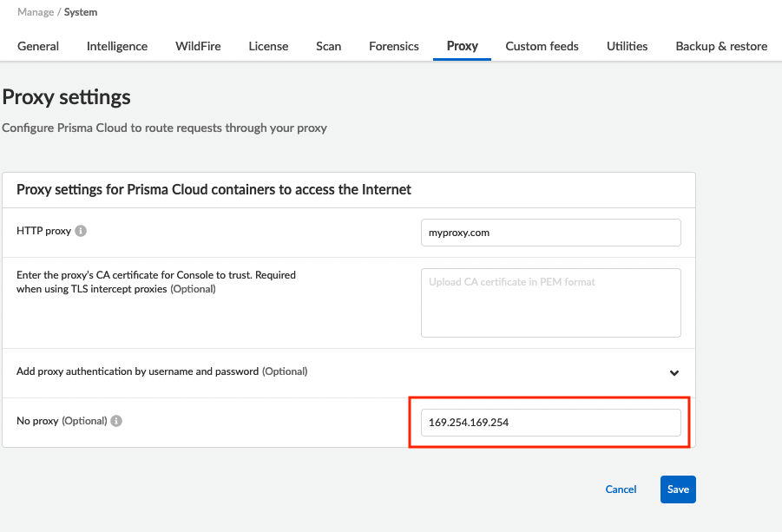Screen dimensions: 782x532
Task: Select the Proxy tab
Action: click(463, 46)
